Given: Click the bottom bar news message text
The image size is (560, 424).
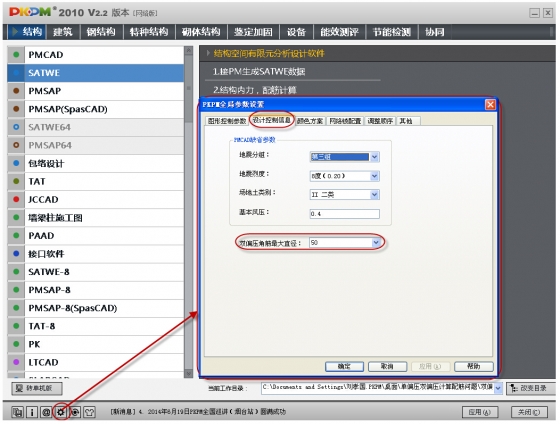Looking at the screenshot, I should tap(198, 412).
